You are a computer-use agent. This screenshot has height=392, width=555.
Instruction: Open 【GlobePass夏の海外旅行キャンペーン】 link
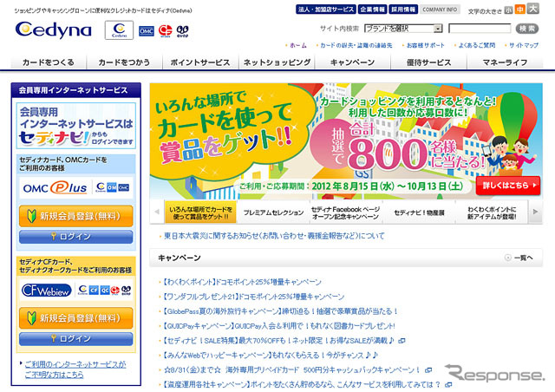point(279,311)
